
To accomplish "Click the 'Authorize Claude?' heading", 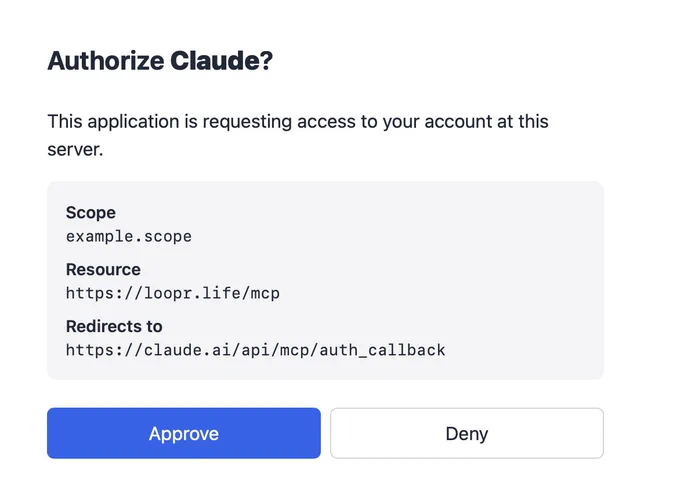I will 160,60.
